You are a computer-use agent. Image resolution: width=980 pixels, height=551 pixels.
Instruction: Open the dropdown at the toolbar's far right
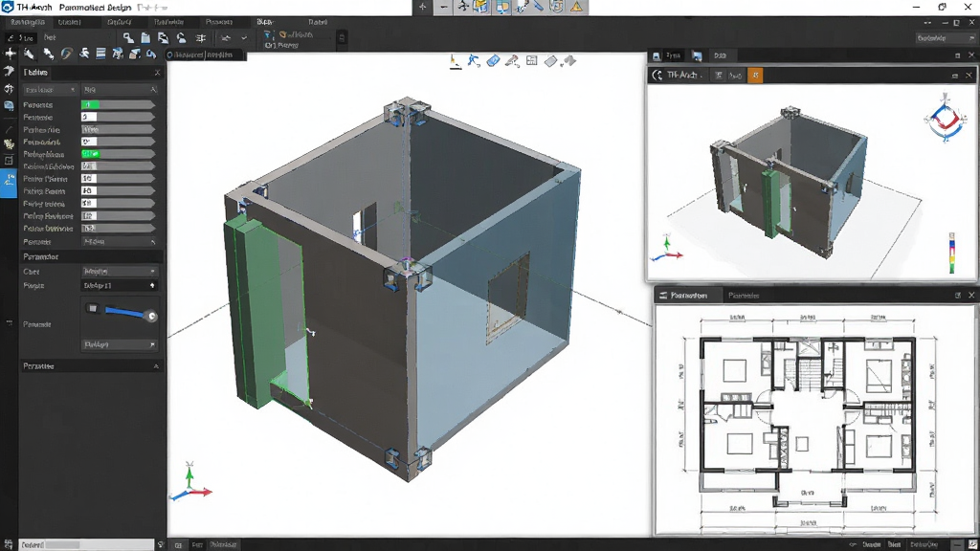(944, 38)
